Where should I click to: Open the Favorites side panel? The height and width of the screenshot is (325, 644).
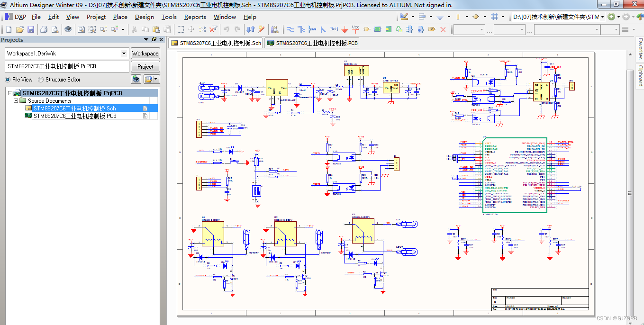click(640, 49)
